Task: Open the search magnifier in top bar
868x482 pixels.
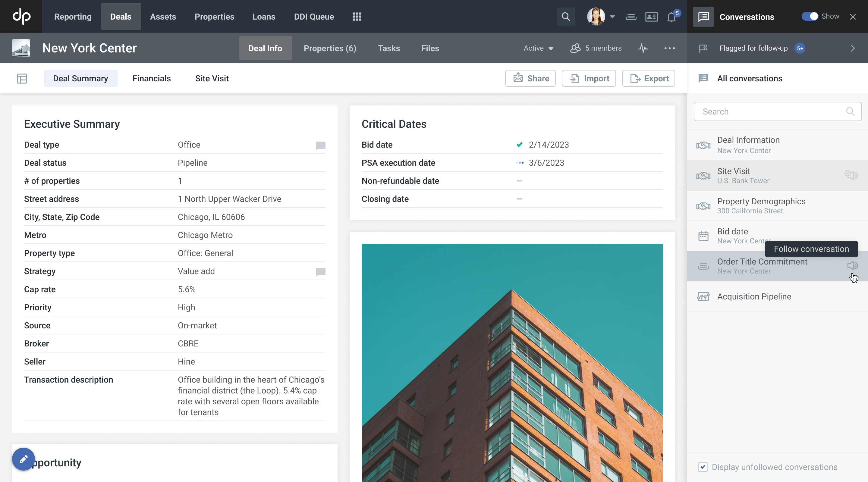Action: pos(566,17)
